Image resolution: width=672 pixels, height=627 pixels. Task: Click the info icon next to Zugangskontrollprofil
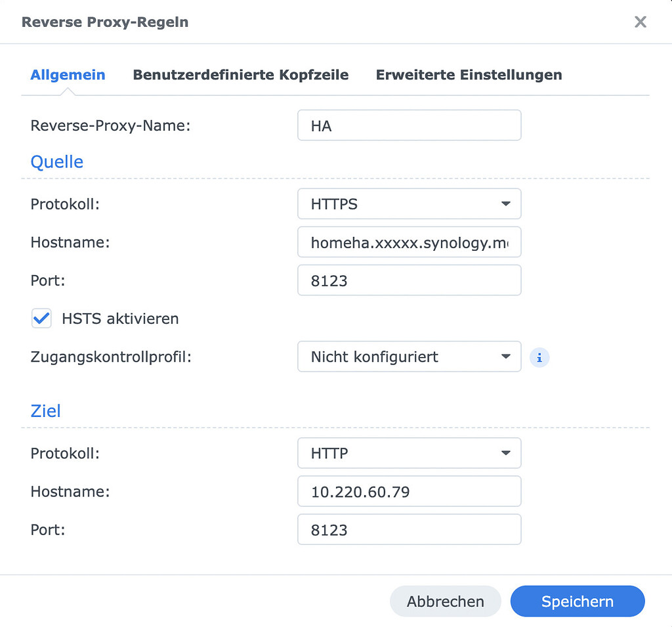click(539, 357)
